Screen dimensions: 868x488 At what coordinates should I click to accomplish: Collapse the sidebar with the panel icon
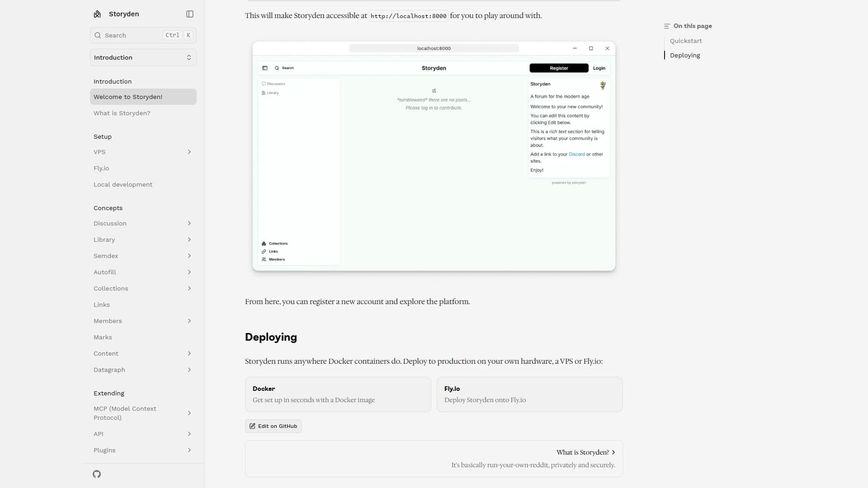point(190,14)
